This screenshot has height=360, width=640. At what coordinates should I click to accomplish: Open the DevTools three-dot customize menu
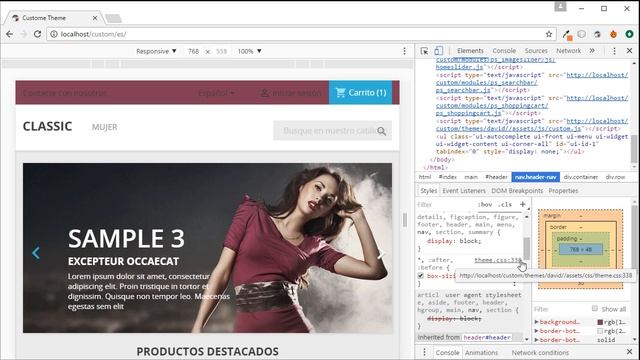click(614, 51)
